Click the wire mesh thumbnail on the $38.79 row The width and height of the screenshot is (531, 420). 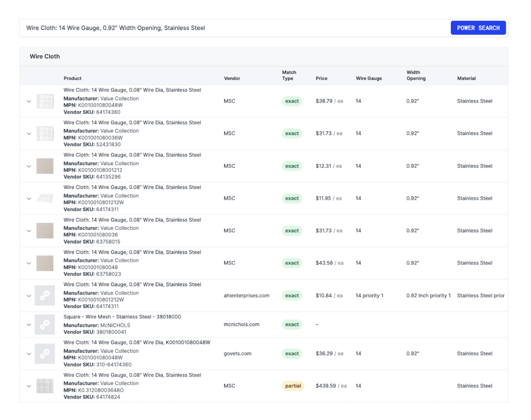45,101
